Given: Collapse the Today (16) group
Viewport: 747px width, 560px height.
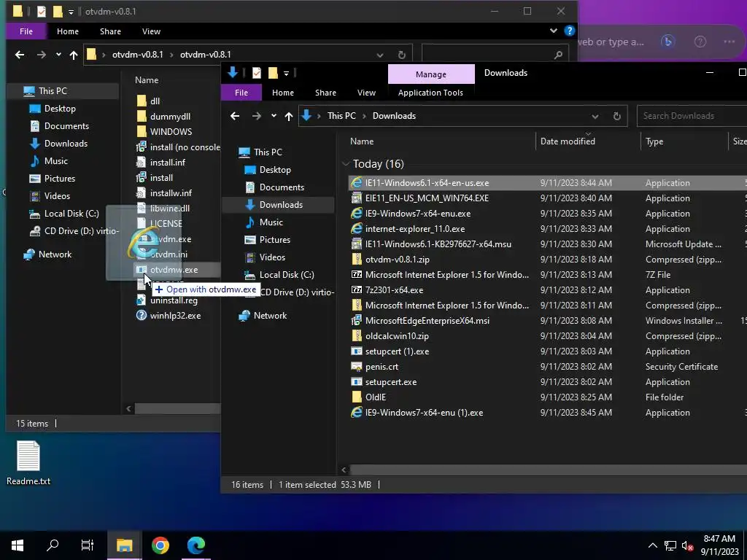Looking at the screenshot, I should pyautogui.click(x=346, y=164).
